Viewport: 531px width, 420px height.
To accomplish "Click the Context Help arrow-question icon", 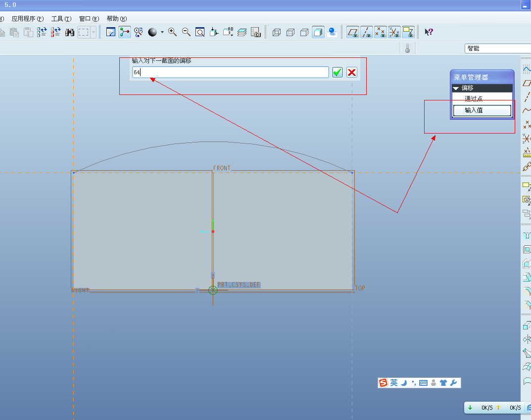I will (x=429, y=32).
